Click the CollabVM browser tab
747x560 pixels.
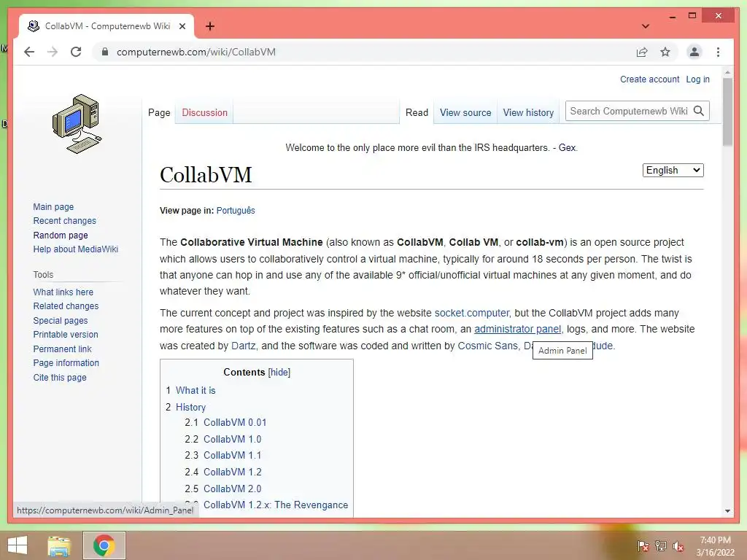(x=107, y=26)
